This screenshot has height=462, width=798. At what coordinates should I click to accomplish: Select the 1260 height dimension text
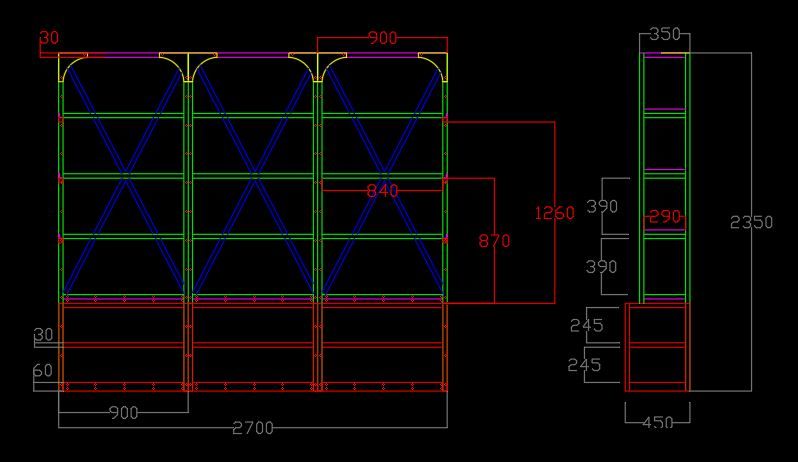coord(554,213)
